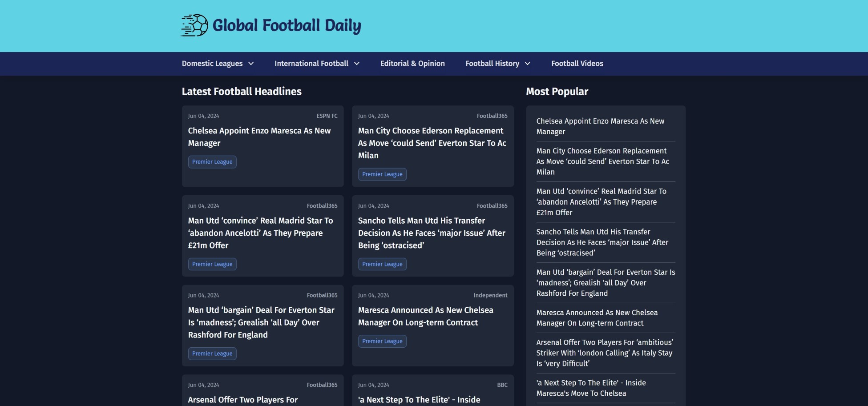
Task: Click 'Football365' source on Arsenal Offer card
Action: (322, 385)
